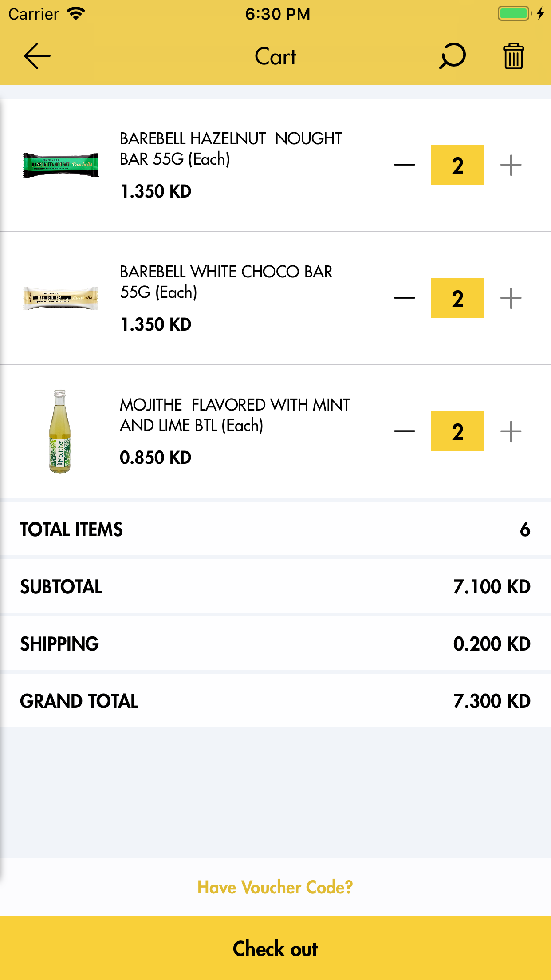Screen dimensions: 551x980
Task: Tap the Hazelnut Nought Bar quantity box
Action: (457, 165)
